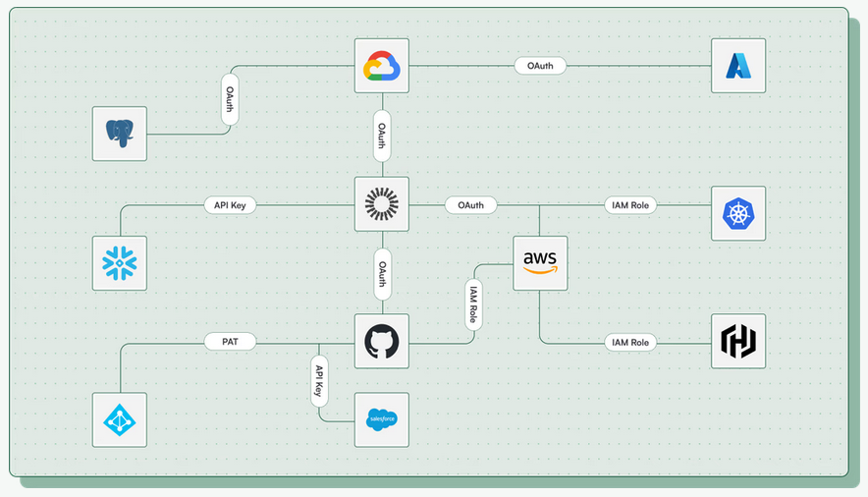Click vertical OAuth label next to PostgreSQL
Screen dimensions: 868x497
(230, 101)
